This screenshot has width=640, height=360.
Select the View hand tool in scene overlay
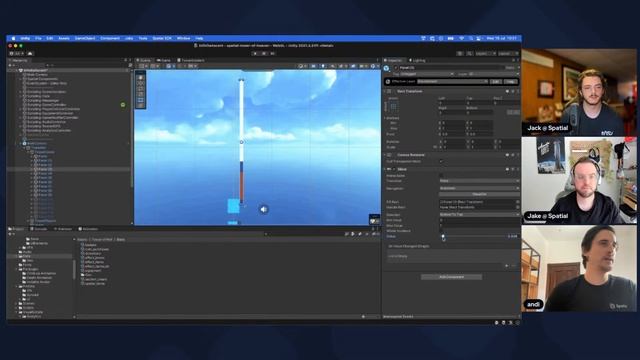141,77
